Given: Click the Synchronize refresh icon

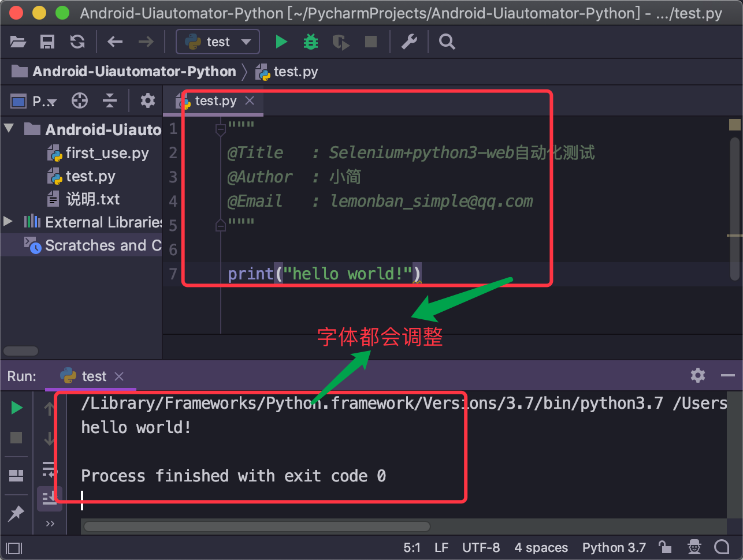Looking at the screenshot, I should (x=77, y=42).
